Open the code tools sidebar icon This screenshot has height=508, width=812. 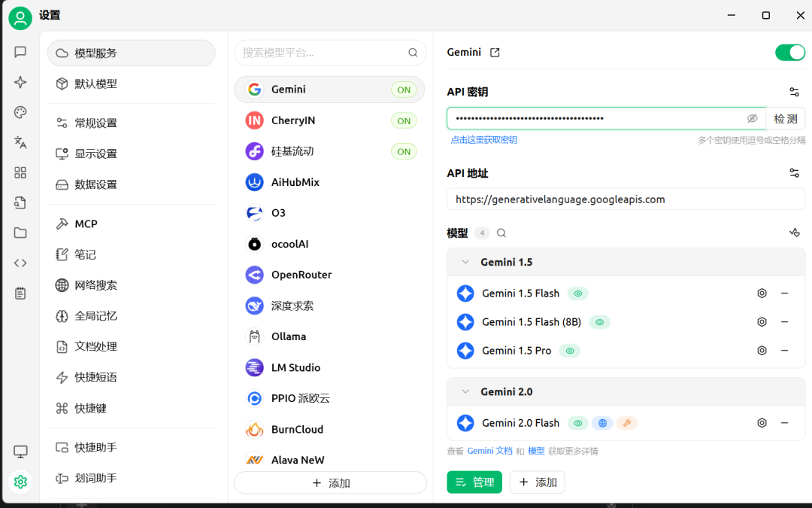coord(20,263)
